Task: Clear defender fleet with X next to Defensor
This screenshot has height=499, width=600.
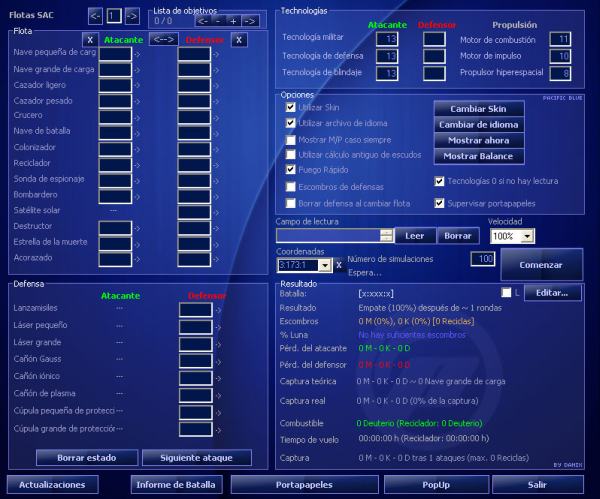Action: [x=239, y=39]
